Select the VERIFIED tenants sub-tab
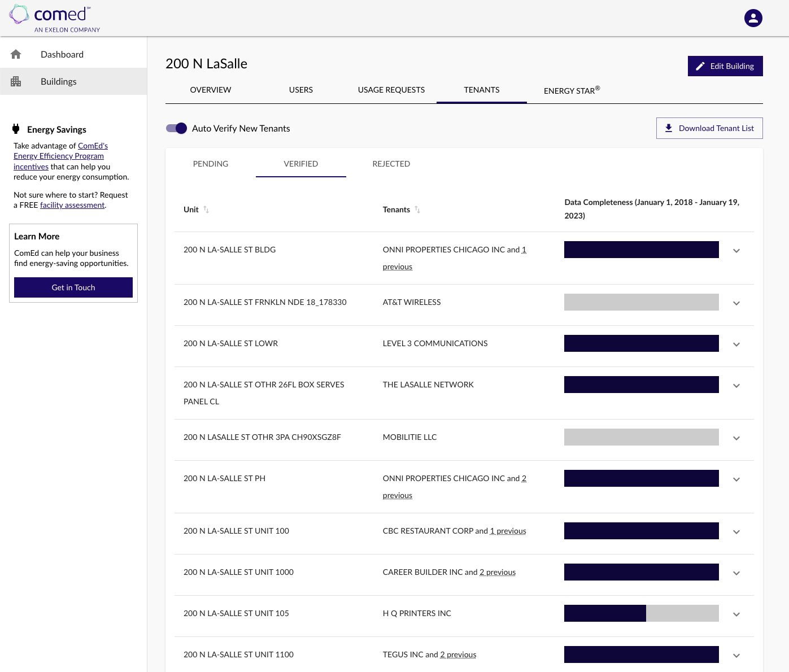The height and width of the screenshot is (672, 789). click(x=301, y=164)
